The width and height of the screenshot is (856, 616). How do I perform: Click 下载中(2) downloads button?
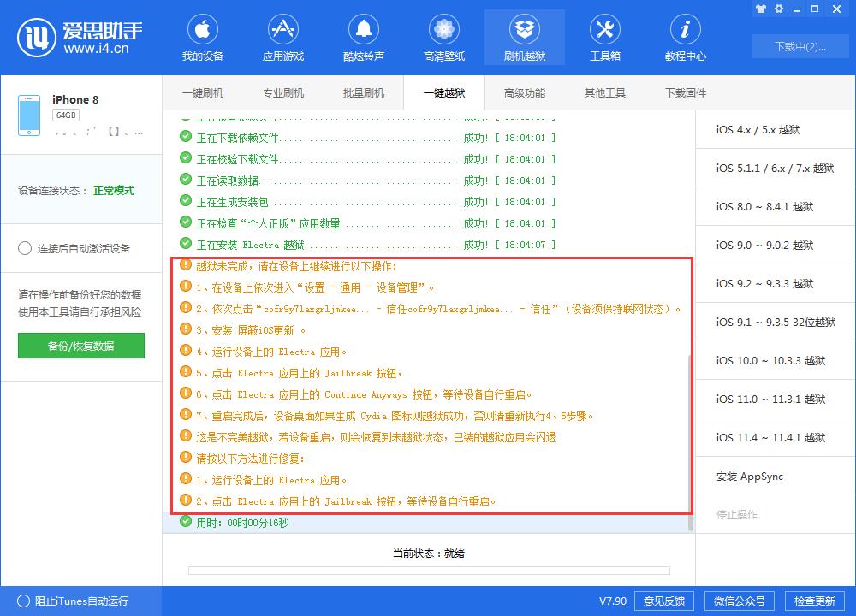pos(800,46)
